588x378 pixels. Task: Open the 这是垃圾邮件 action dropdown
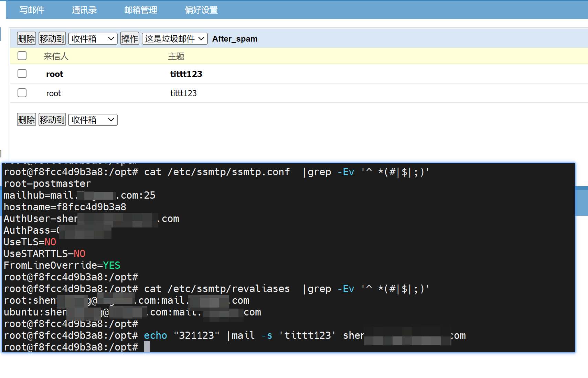[x=174, y=39]
